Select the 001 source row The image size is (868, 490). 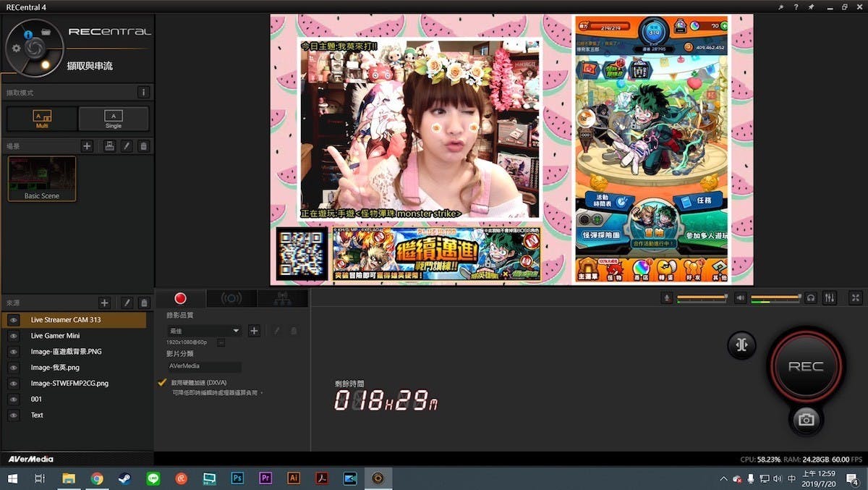pos(75,400)
